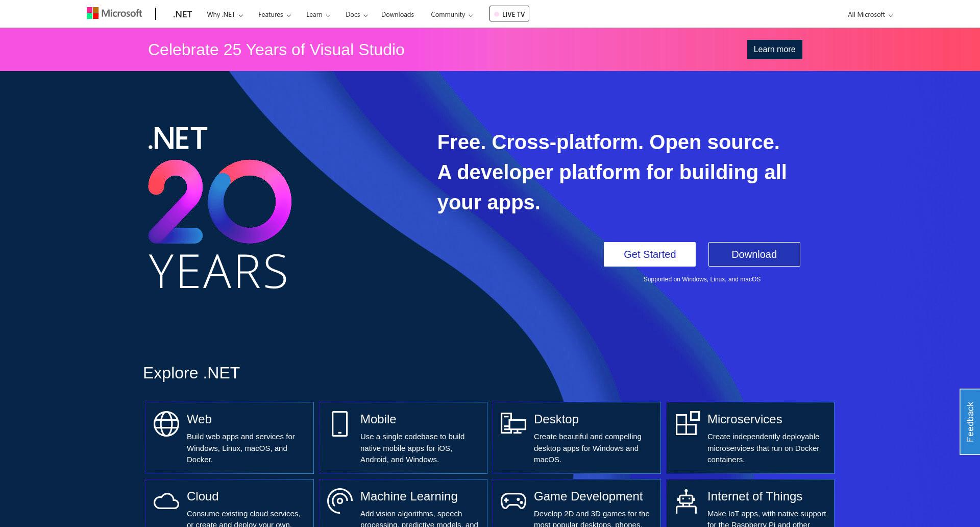
Task: Click 'Create beautiful and compelling' description
Action: [x=587, y=448]
